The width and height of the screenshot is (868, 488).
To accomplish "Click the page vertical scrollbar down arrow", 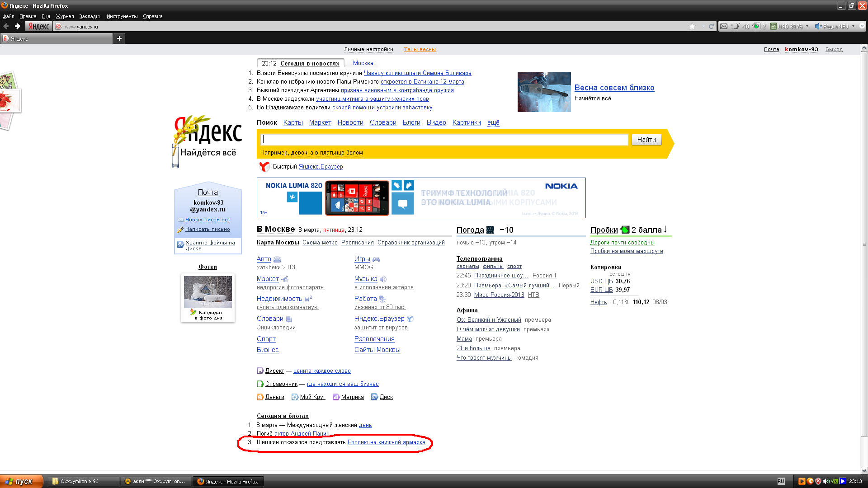I will (864, 470).
